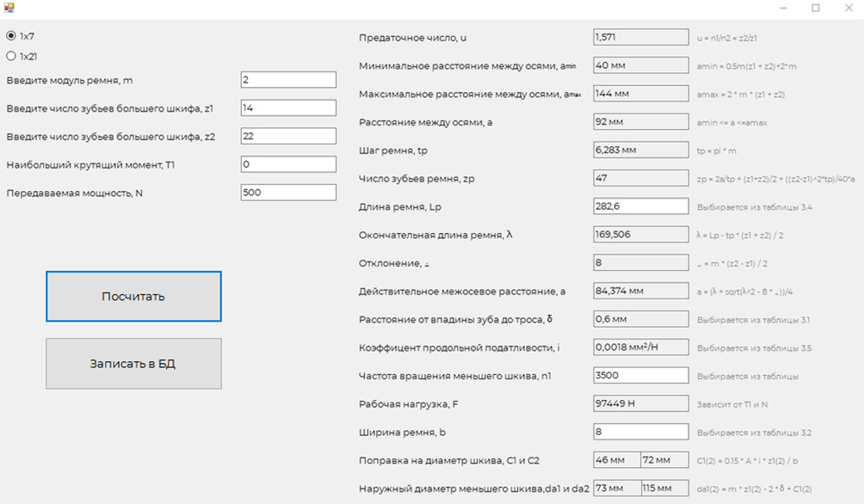Click the belt pitch tp field
Viewport: 864px width, 504px height.
(x=641, y=150)
